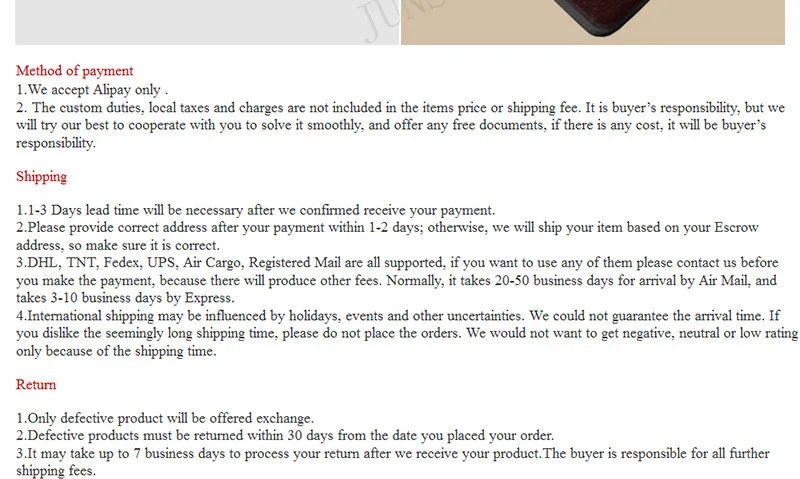
Task: Click the "7 business days to process" line
Action: coord(392,462)
